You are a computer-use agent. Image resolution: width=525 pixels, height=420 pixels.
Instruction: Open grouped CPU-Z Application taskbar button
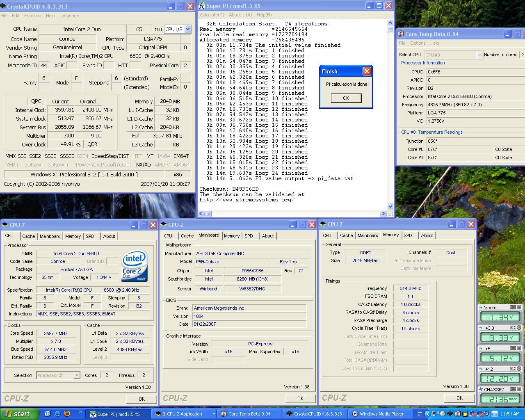pos(183,414)
